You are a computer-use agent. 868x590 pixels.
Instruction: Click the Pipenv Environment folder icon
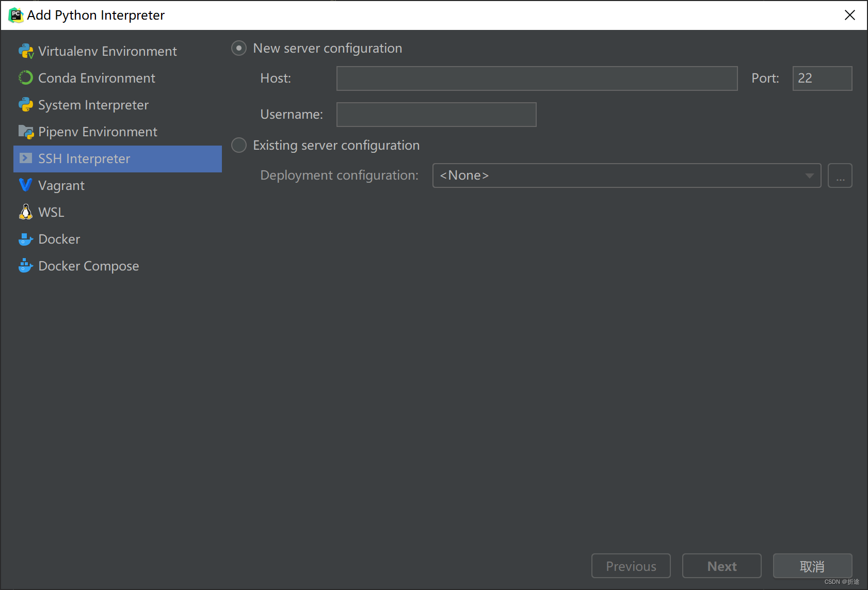point(26,132)
